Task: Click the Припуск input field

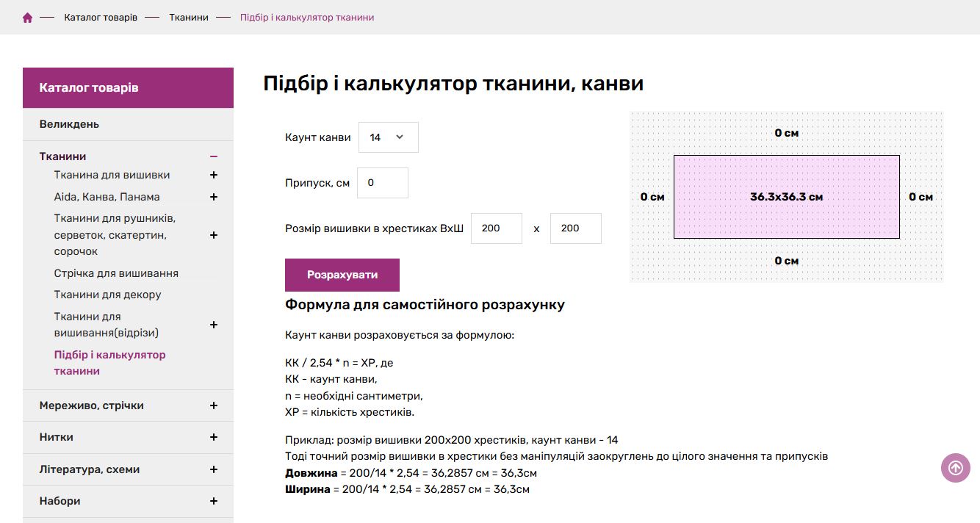Action: [382, 183]
